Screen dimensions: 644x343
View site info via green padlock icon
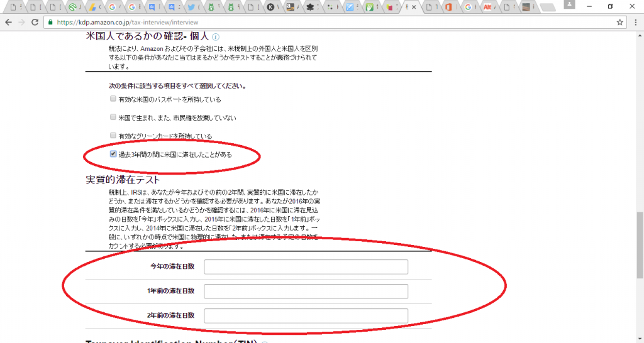click(x=50, y=22)
